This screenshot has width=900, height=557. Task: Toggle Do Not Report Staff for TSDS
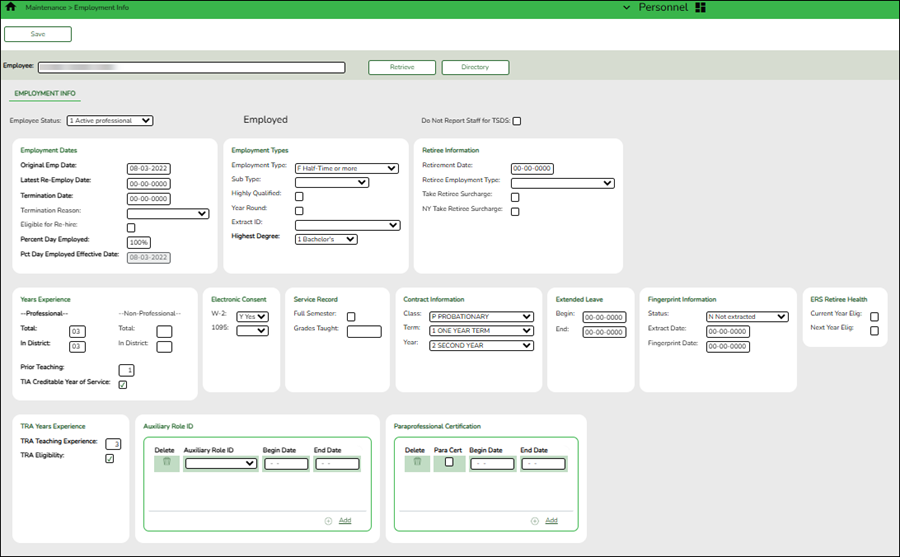pos(517,121)
